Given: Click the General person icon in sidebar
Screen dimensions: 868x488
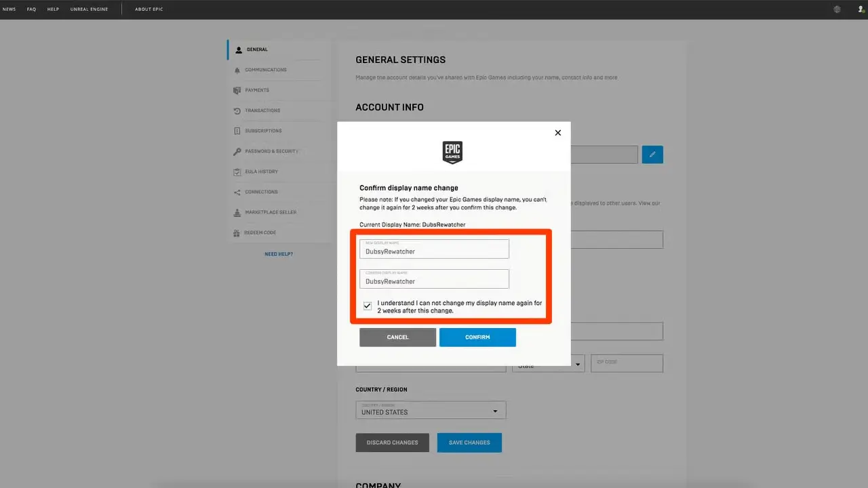Looking at the screenshot, I should coord(237,49).
